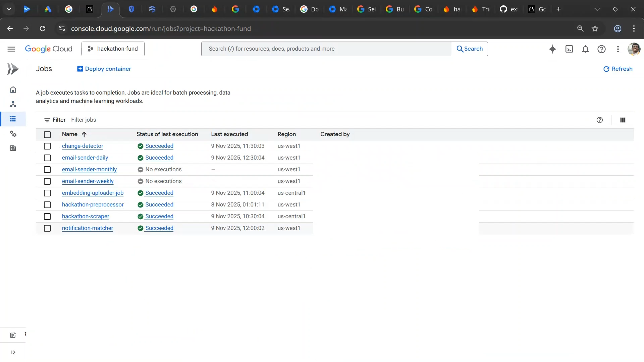This screenshot has width=644, height=362.
Task: Sort jobs by Name column arrow
Action: click(84, 134)
